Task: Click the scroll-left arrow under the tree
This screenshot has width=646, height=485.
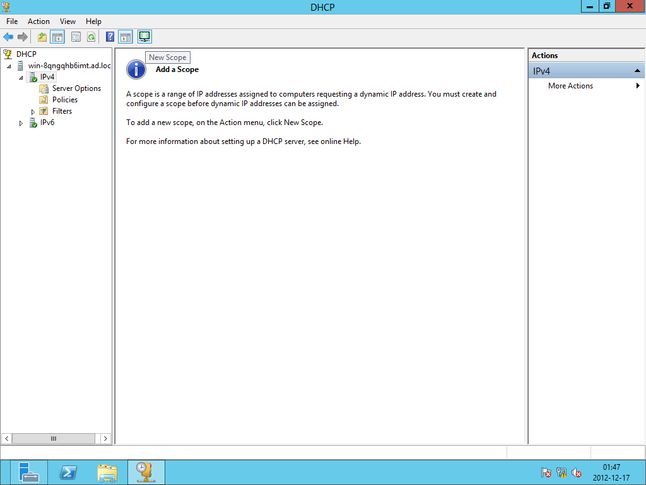Action: 7,438
